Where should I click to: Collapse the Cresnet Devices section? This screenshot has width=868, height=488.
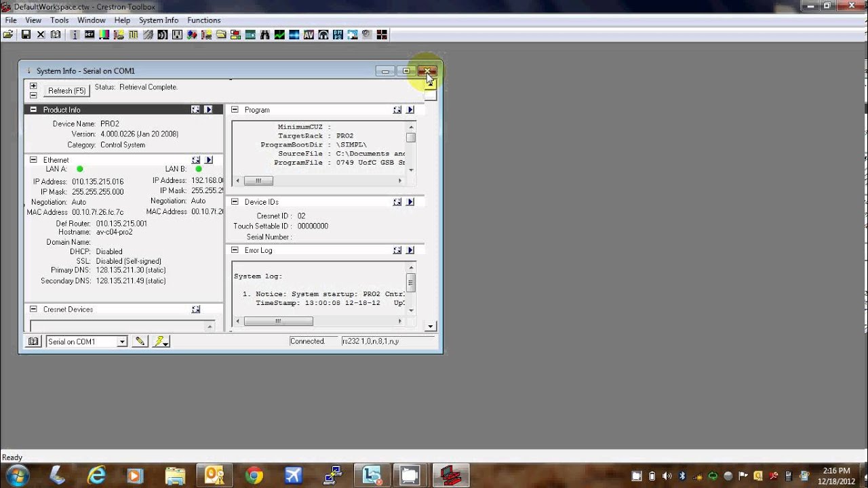coord(33,309)
